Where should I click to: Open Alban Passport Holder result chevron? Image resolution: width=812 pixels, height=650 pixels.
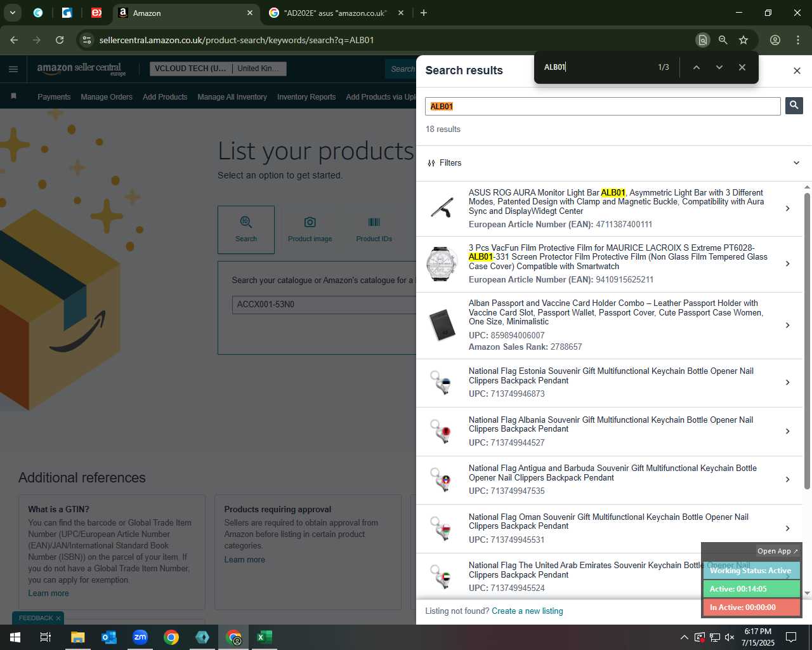(787, 325)
